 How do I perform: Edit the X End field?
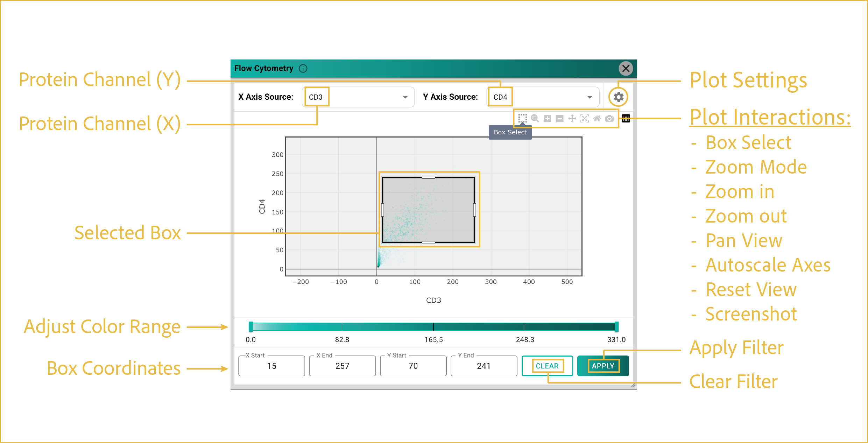[x=342, y=366]
